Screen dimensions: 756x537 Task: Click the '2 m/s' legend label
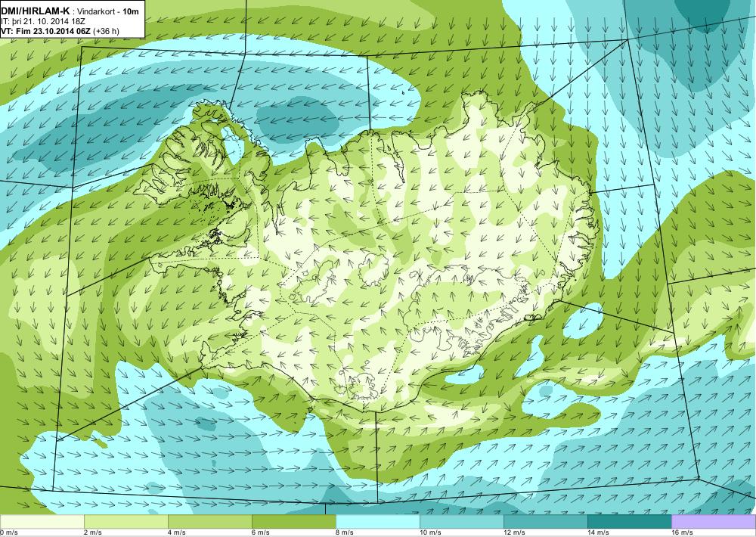93,532
